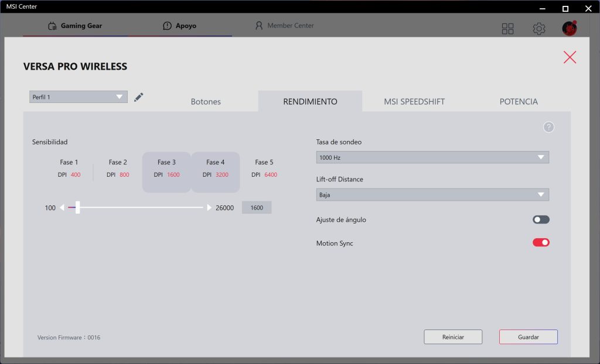Enable the Ajuste de ángulo toggle
This screenshot has width=600, height=364.
click(541, 219)
